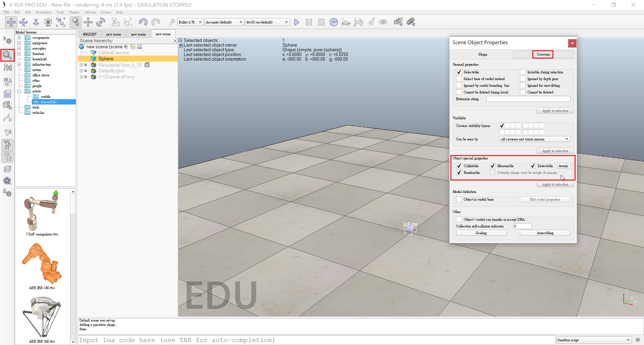Open the 'Can be seen by' dropdown
The image size is (644, 345).
pos(535,139)
